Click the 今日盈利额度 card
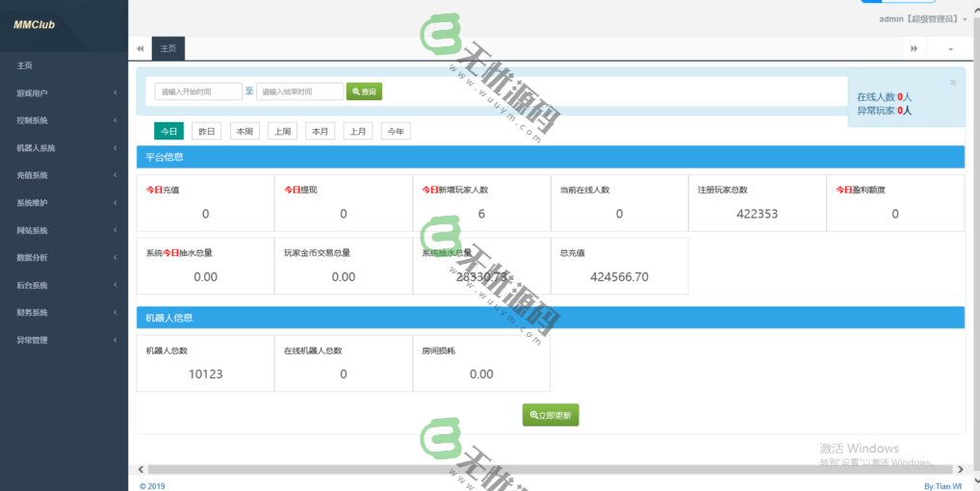Viewport: 980px width, 491px height. pyautogui.click(x=895, y=203)
